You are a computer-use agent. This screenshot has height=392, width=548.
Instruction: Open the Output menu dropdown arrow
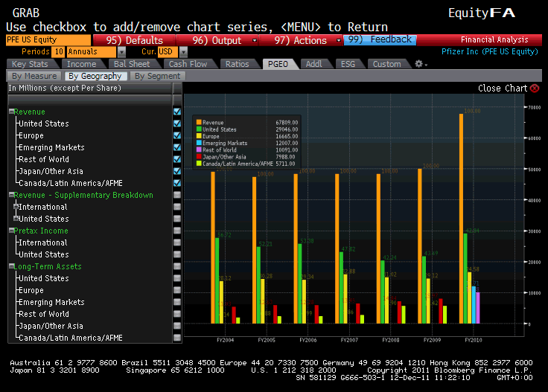point(255,40)
